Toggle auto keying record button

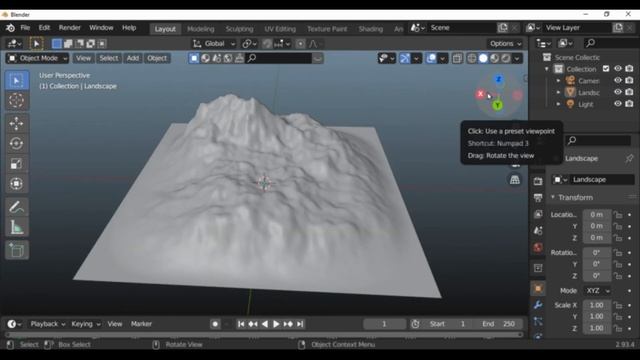click(215, 324)
